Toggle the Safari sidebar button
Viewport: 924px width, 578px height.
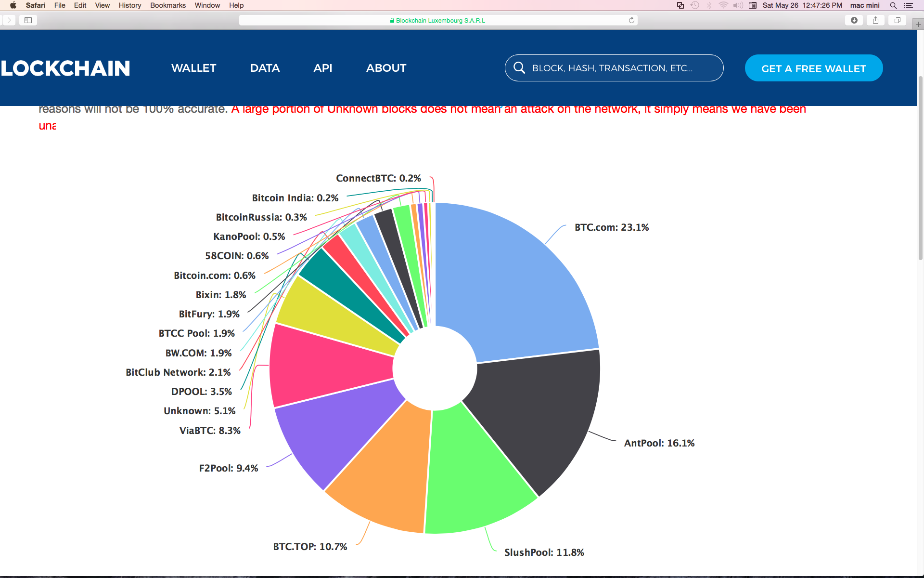coord(28,20)
